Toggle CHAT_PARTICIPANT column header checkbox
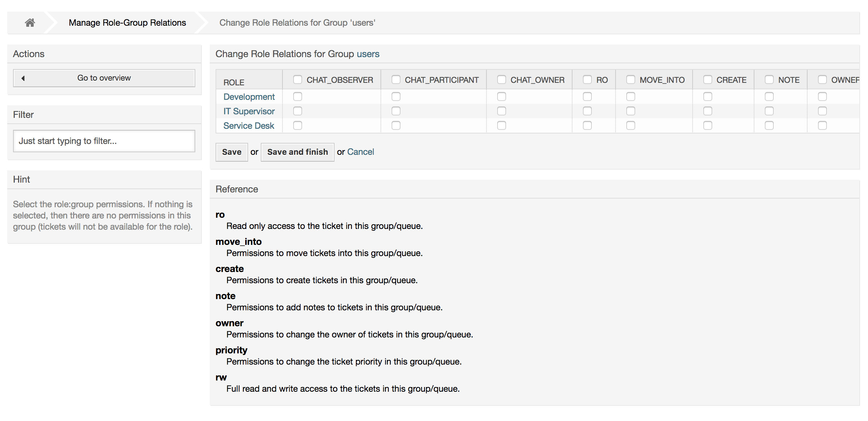868x421 pixels. click(395, 79)
